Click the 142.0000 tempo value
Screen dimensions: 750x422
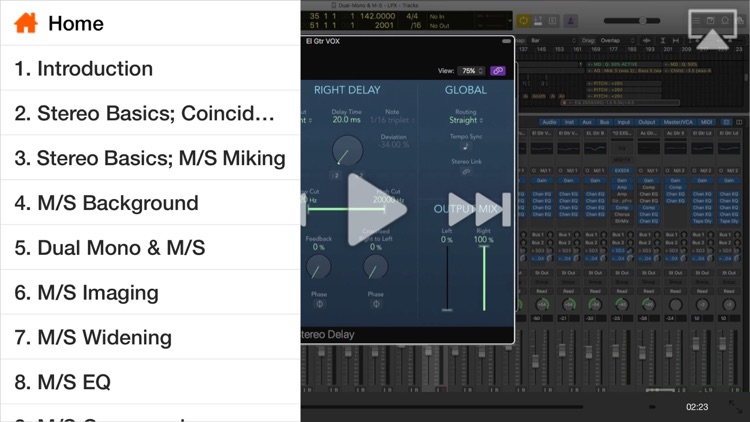click(x=377, y=16)
